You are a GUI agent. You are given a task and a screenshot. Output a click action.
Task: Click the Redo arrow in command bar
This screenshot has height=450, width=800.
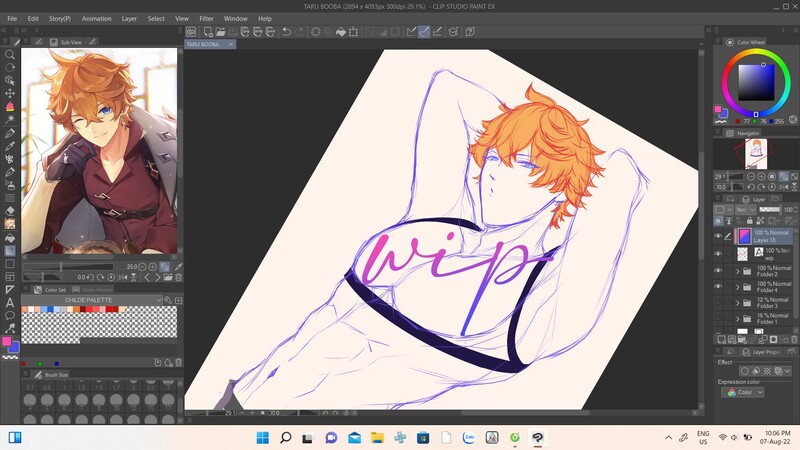pyautogui.click(x=299, y=32)
